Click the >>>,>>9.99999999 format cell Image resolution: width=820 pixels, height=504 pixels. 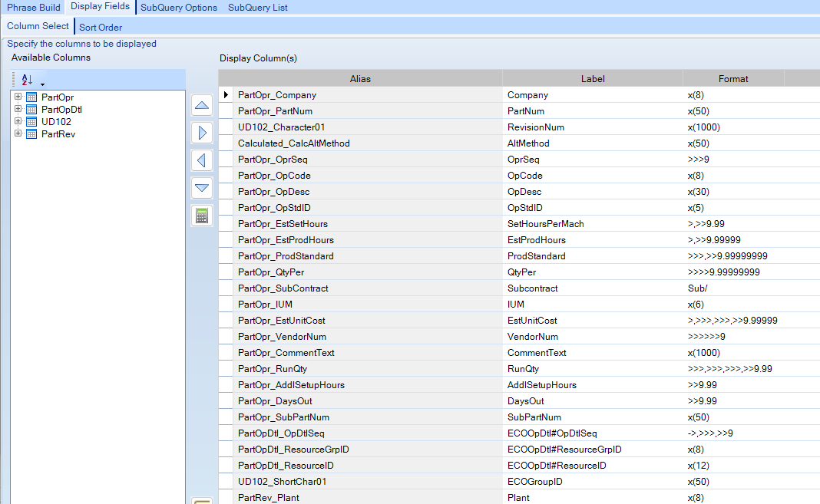click(733, 256)
